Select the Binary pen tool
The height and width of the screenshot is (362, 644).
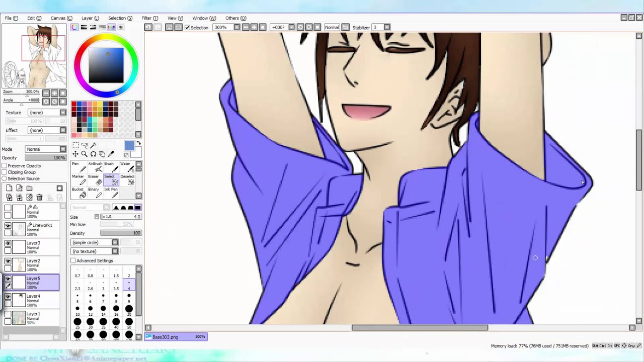point(94,193)
